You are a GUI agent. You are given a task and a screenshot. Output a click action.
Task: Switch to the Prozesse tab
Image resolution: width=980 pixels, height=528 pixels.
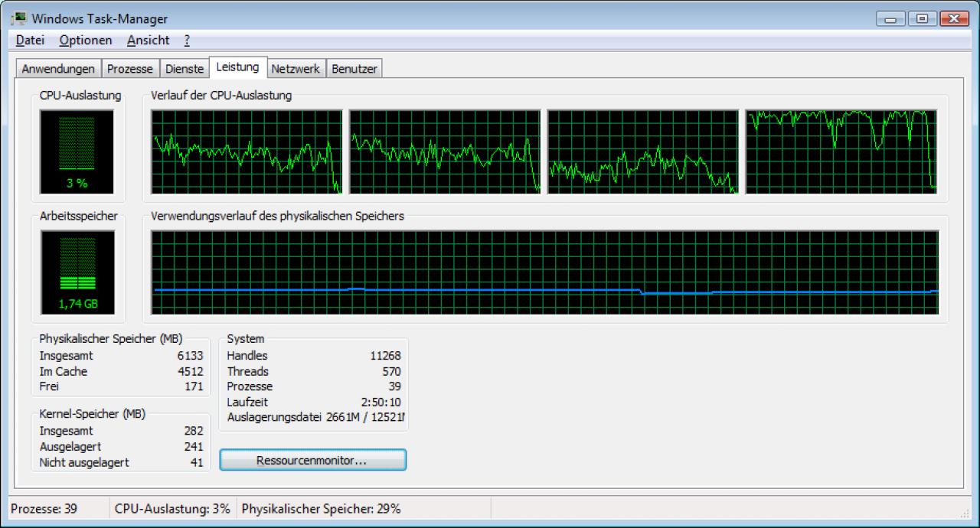coord(129,69)
